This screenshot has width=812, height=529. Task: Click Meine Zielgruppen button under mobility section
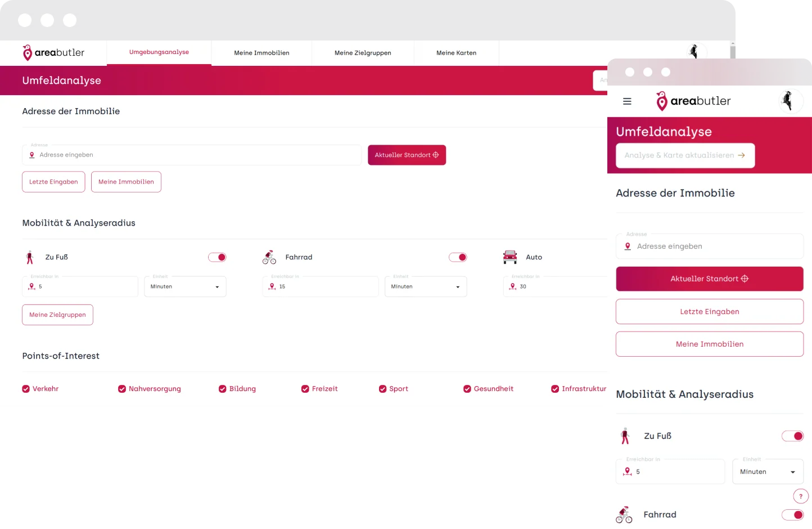(x=57, y=315)
